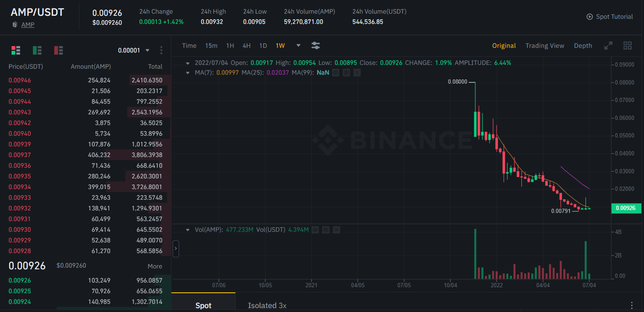Viewport: 644px width, 312px height.
Task: Switch to Depth chart
Action: coord(583,46)
